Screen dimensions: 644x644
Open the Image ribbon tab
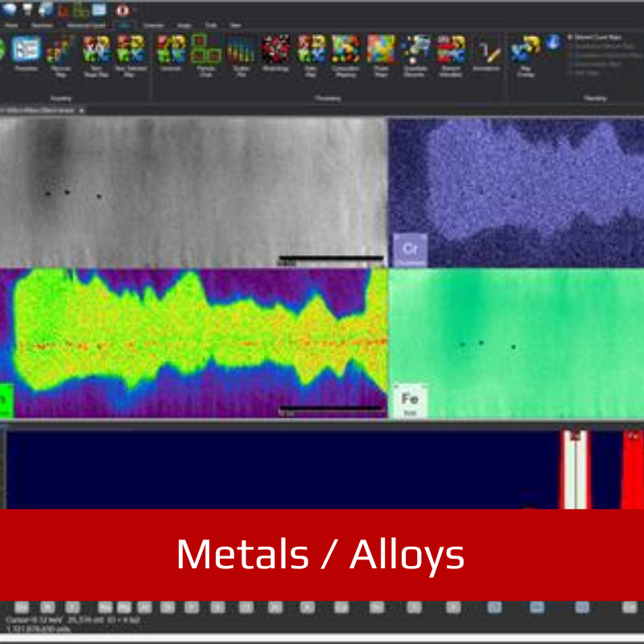coord(184,26)
